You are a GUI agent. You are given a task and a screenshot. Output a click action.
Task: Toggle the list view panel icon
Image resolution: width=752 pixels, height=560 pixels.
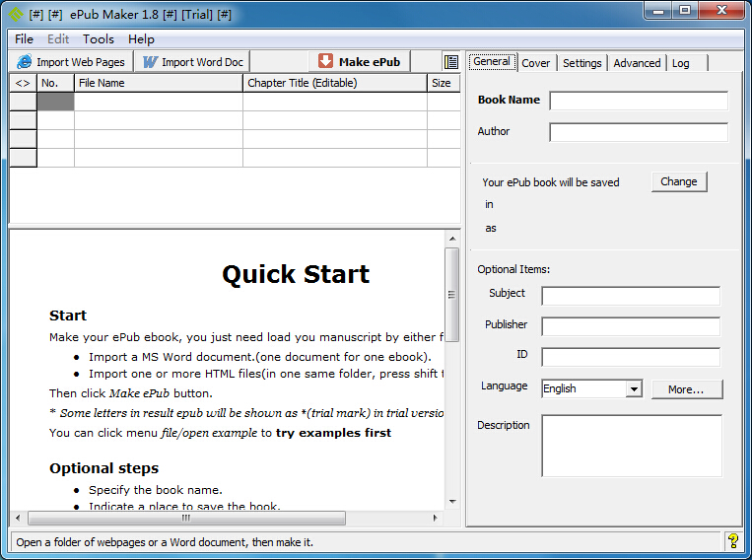click(x=450, y=62)
